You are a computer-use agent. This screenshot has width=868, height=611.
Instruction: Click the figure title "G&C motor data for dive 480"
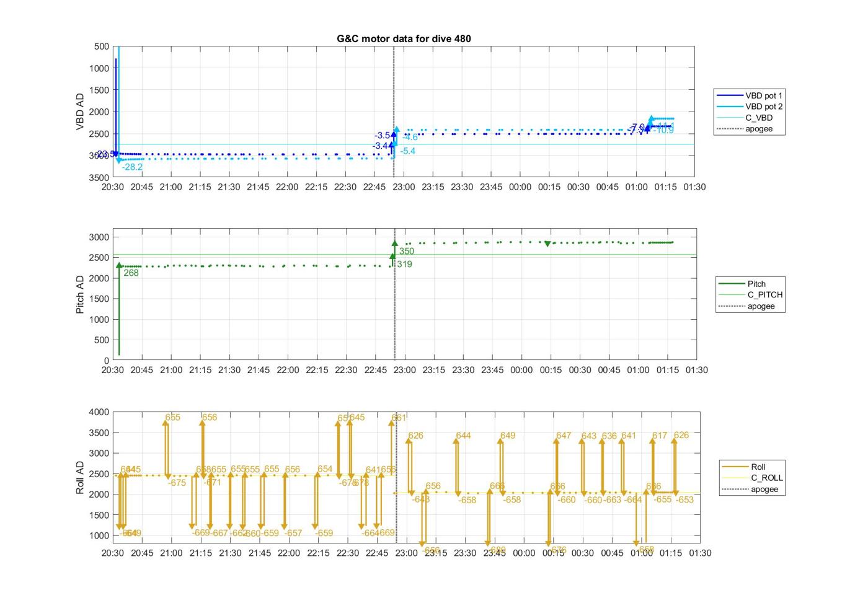[x=404, y=38]
